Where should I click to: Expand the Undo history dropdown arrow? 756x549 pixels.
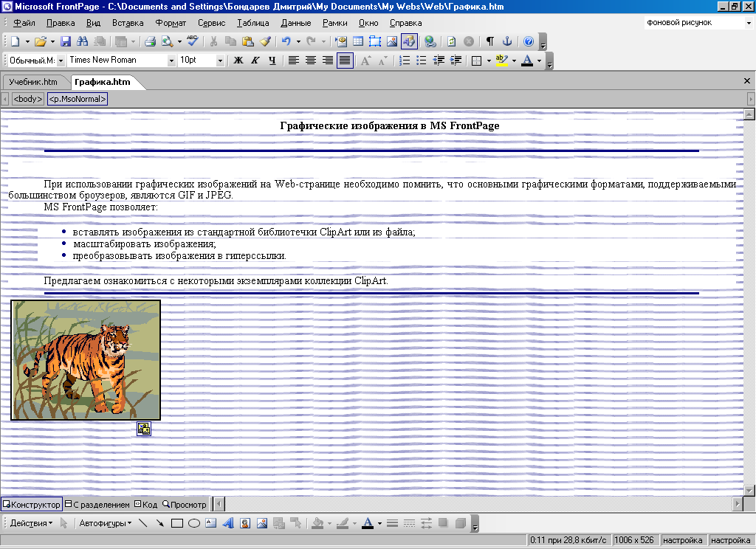coord(298,41)
